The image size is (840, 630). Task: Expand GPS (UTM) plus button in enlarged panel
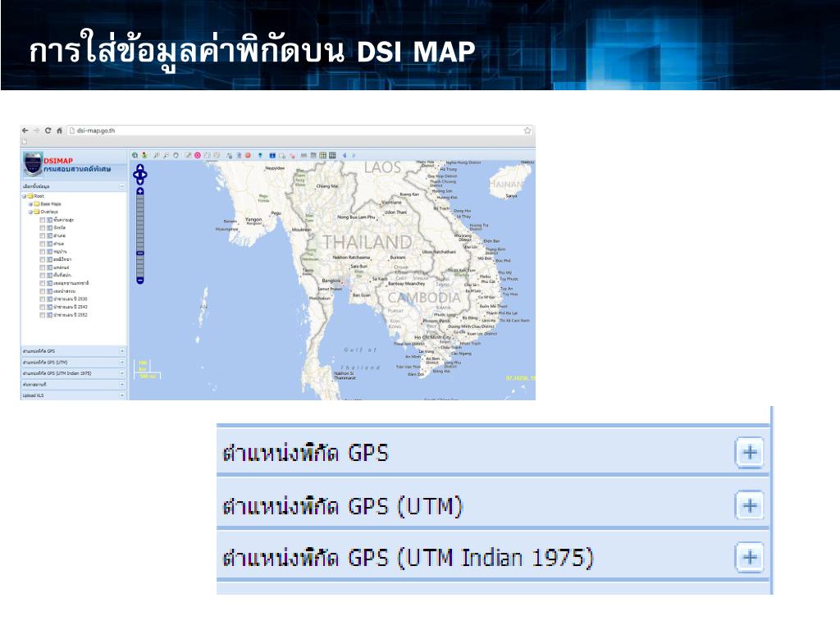(x=750, y=505)
